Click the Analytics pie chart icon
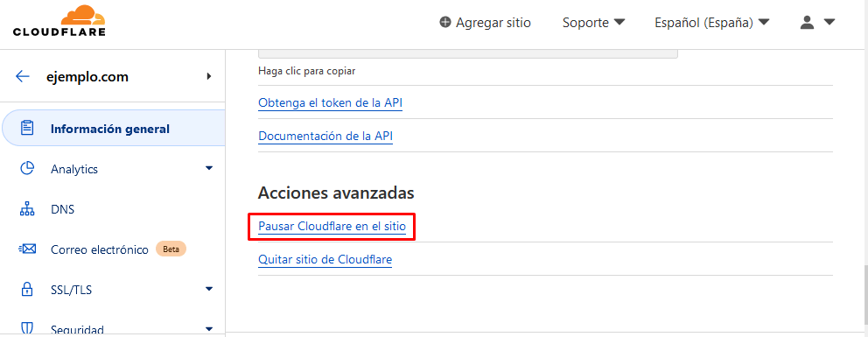The image size is (868, 337). [27, 169]
